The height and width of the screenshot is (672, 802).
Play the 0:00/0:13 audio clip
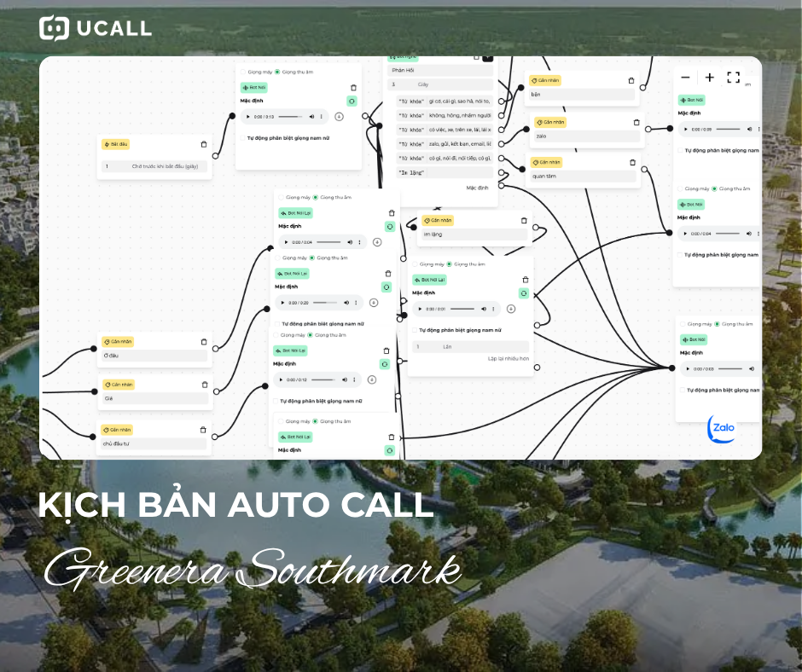click(x=248, y=116)
